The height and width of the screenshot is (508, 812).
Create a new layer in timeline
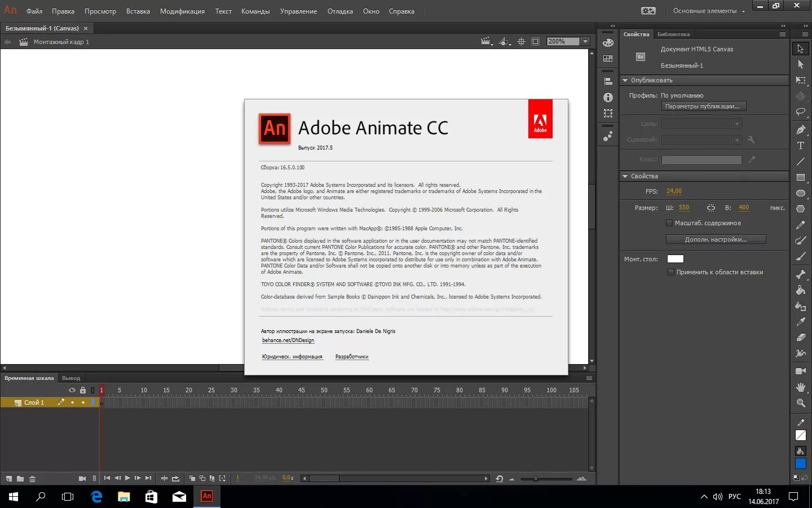coord(8,479)
